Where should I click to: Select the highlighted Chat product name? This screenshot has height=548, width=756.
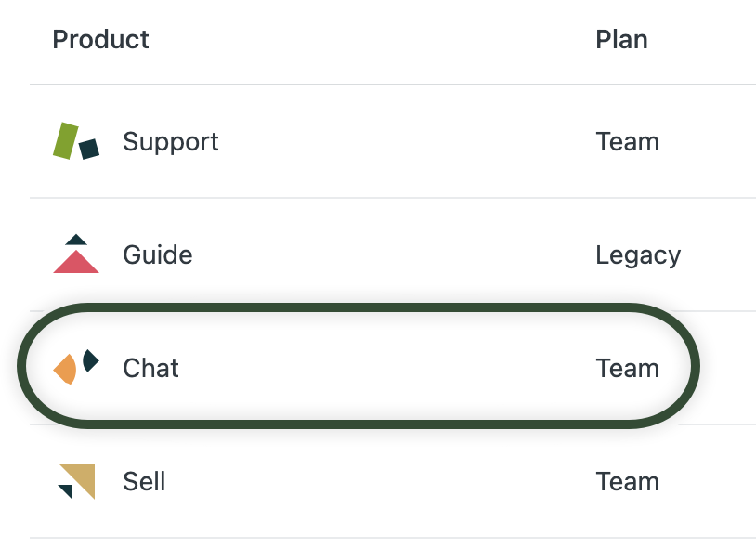pos(150,368)
